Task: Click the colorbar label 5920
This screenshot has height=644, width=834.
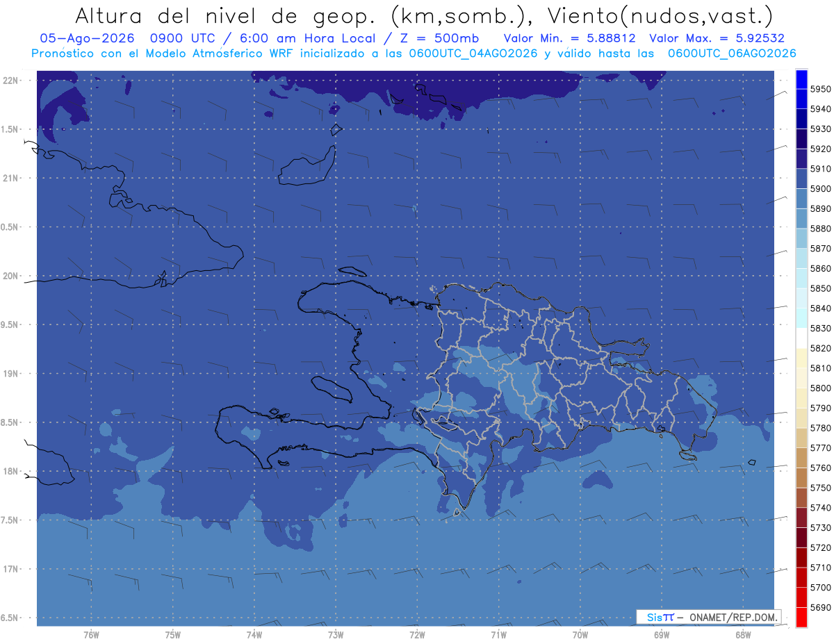Action: click(x=820, y=149)
